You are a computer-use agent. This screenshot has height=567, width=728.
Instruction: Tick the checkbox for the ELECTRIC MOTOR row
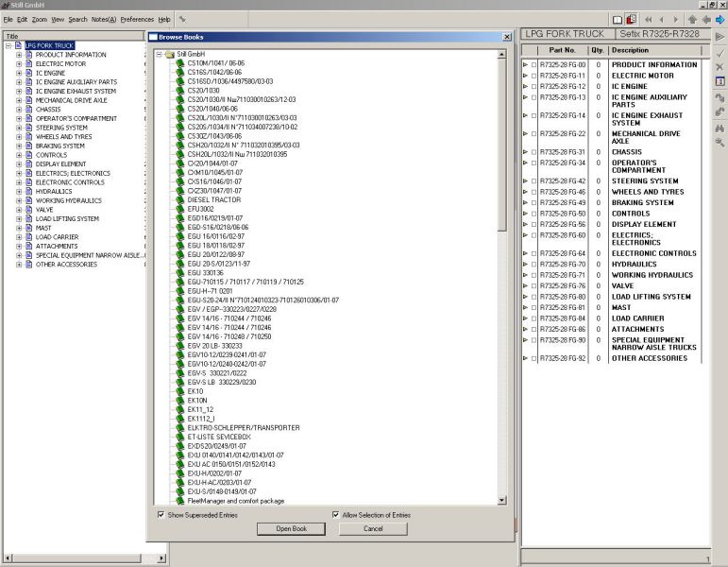tap(533, 76)
